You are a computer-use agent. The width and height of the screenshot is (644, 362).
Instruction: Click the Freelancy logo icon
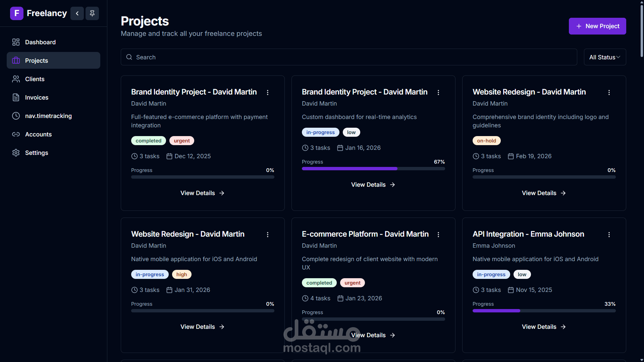click(16, 13)
